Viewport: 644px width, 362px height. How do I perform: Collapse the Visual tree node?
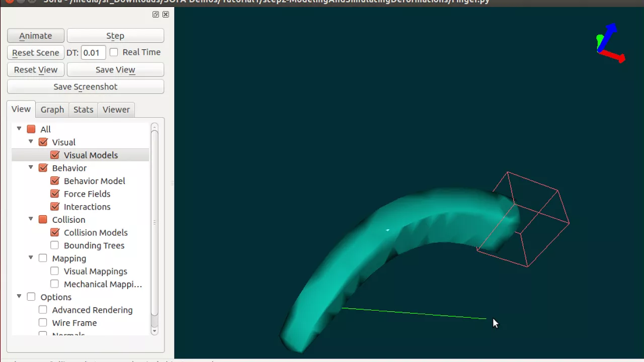pyautogui.click(x=31, y=142)
